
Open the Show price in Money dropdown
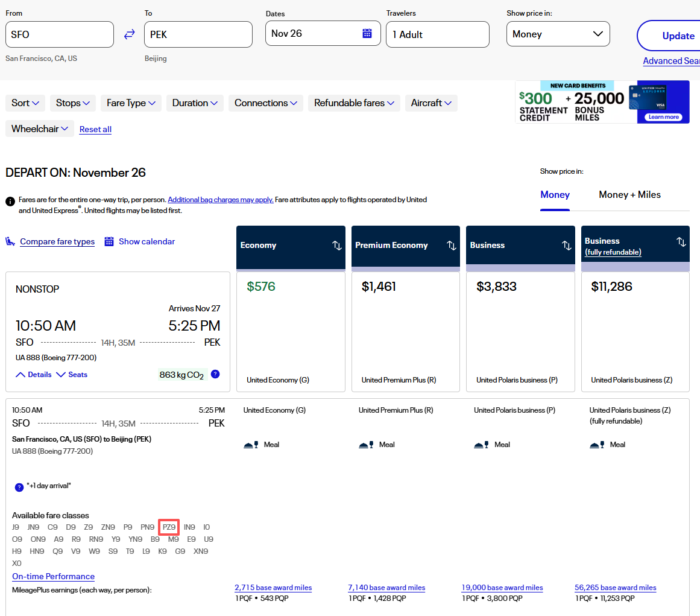click(x=558, y=34)
